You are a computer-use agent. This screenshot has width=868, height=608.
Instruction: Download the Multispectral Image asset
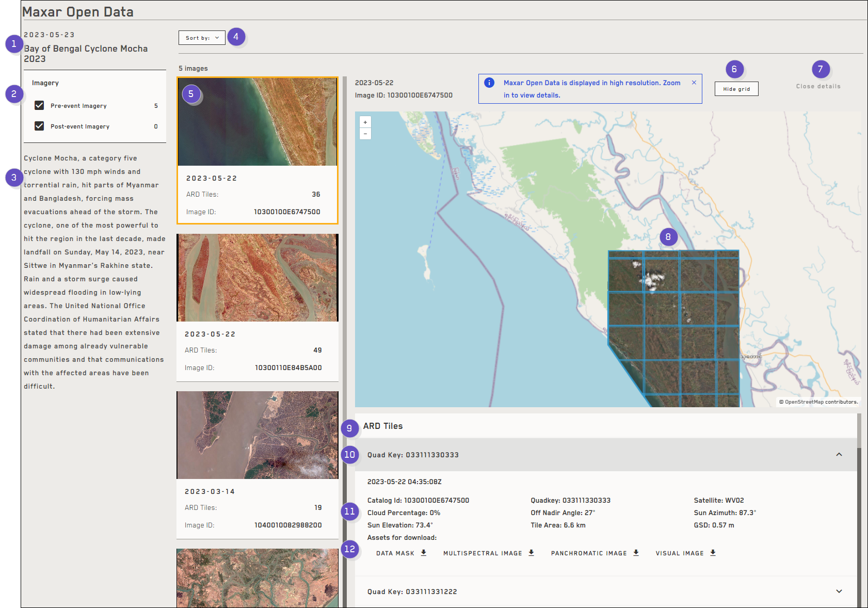489,553
